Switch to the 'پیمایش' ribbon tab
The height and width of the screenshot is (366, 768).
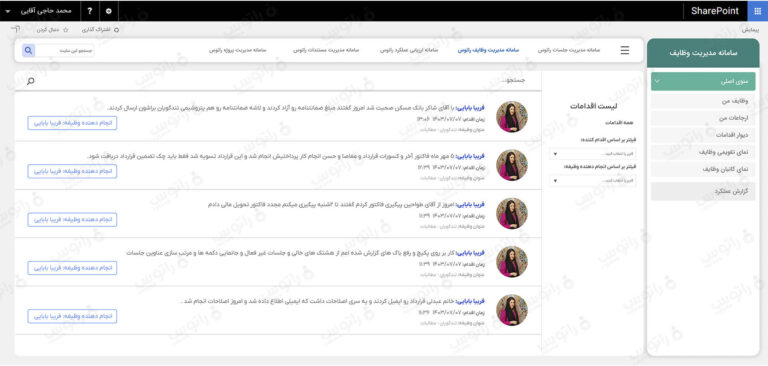coord(749,30)
